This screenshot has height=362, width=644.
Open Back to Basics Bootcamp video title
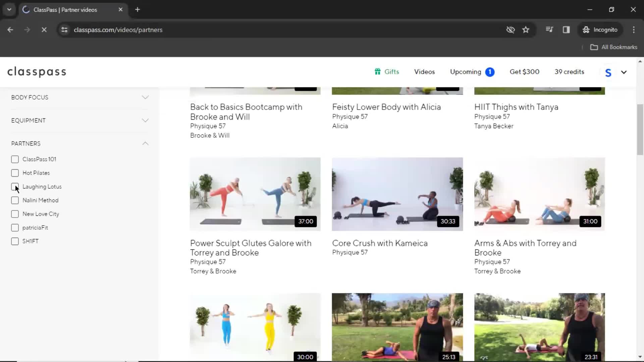coord(246,112)
